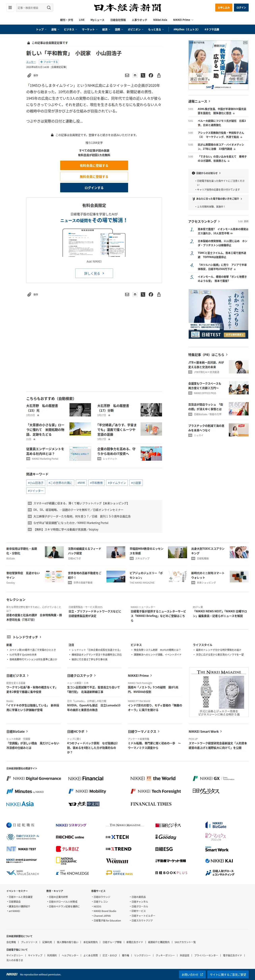Open the 日経中文网 logo

pyautogui.click(x=84, y=804)
